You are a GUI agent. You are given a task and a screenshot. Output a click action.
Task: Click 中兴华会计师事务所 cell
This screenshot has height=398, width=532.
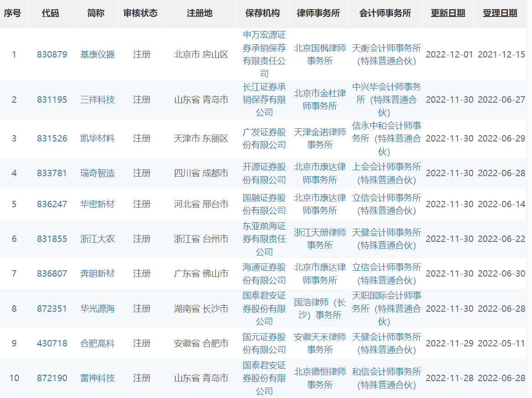pos(386,100)
